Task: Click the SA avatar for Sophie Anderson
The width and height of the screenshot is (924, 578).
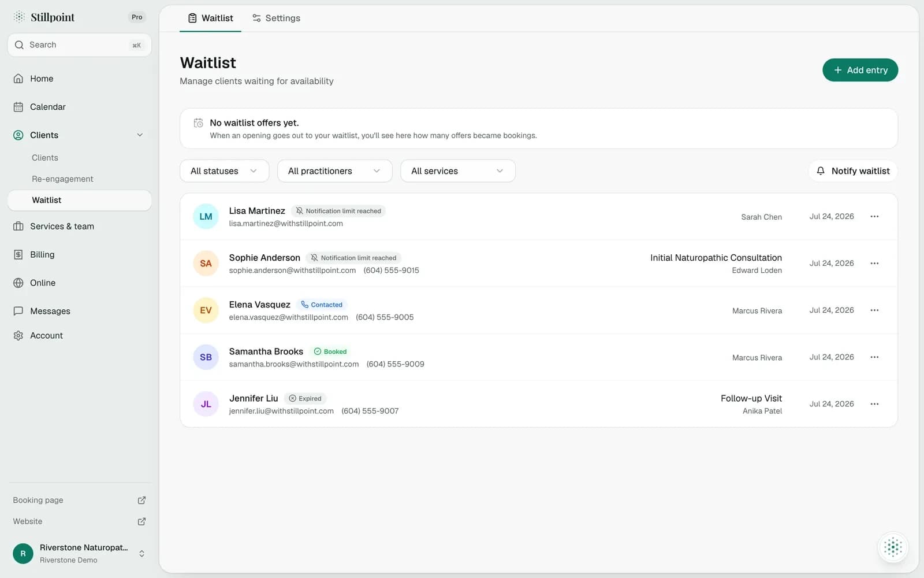Action: (206, 264)
